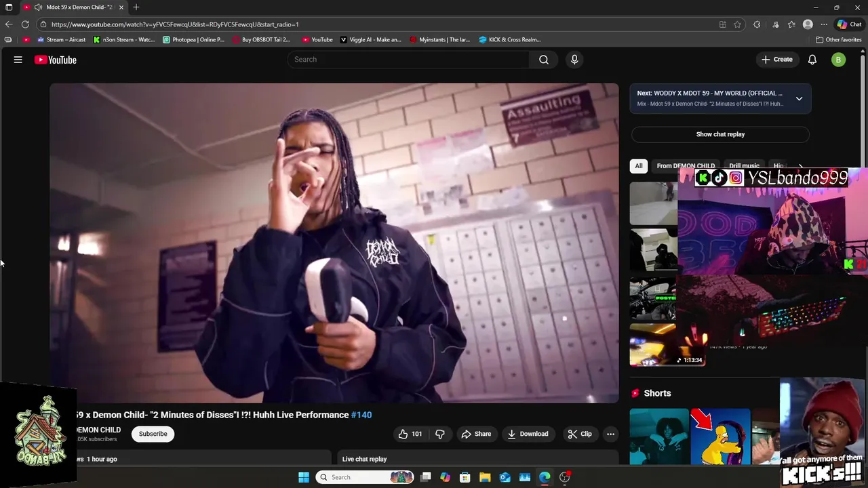
Task: Select the Drill music filter chip
Action: pos(744,166)
